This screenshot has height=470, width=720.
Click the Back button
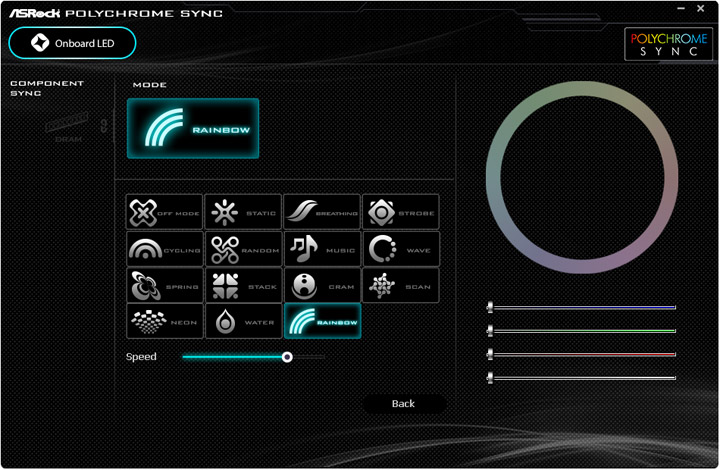(404, 403)
